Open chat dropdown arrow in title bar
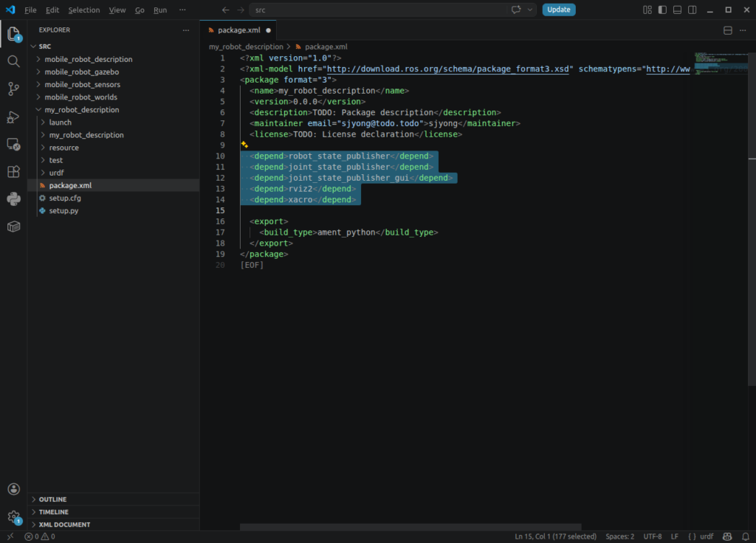 (x=529, y=10)
